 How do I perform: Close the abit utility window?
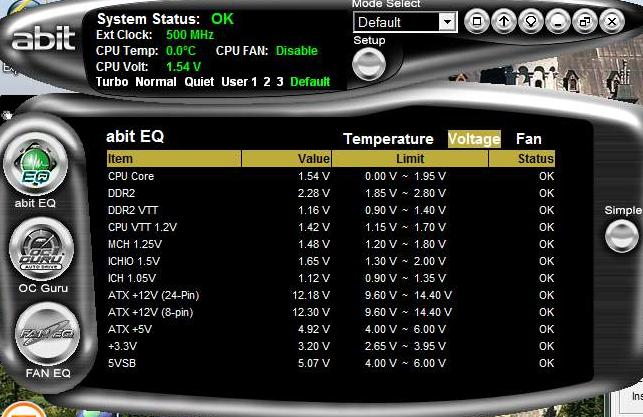pyautogui.click(x=612, y=21)
